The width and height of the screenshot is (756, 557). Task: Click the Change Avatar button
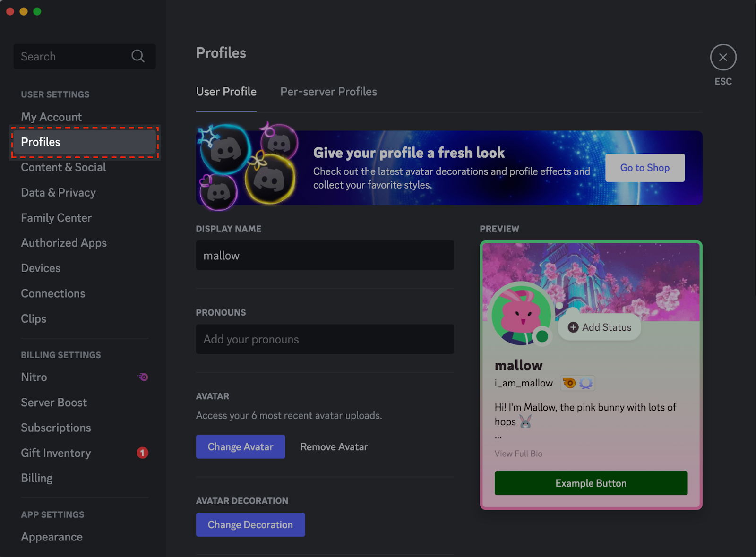click(241, 446)
